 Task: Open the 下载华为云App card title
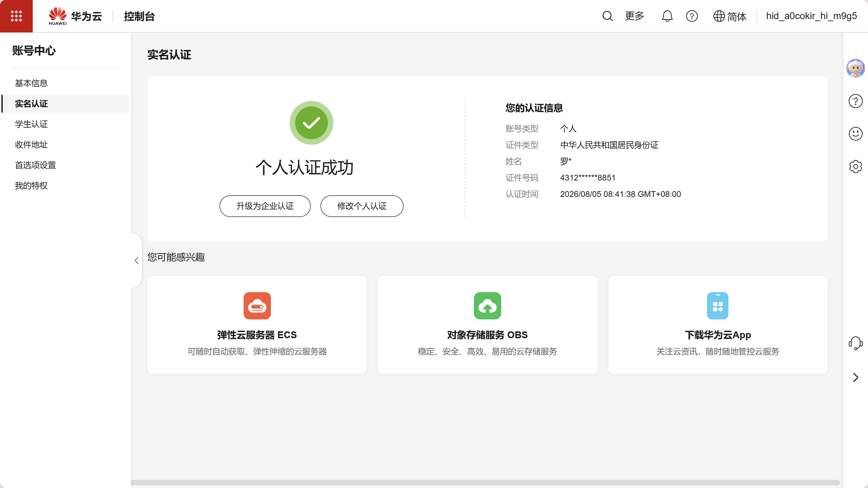(718, 335)
